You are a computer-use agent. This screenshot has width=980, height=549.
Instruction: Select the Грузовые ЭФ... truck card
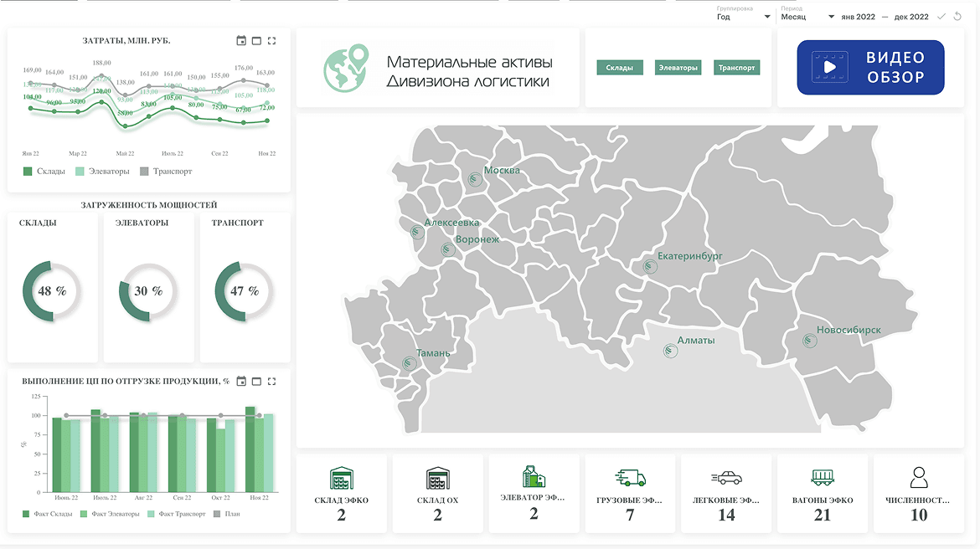(x=630, y=494)
